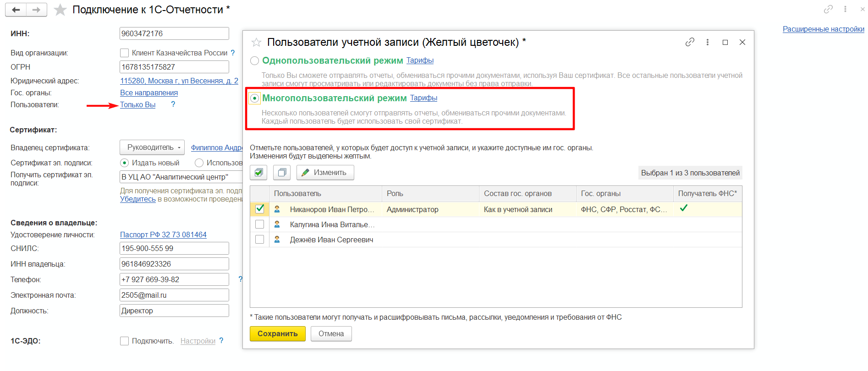
Task: Click the Электронная почта field
Action: tap(174, 295)
